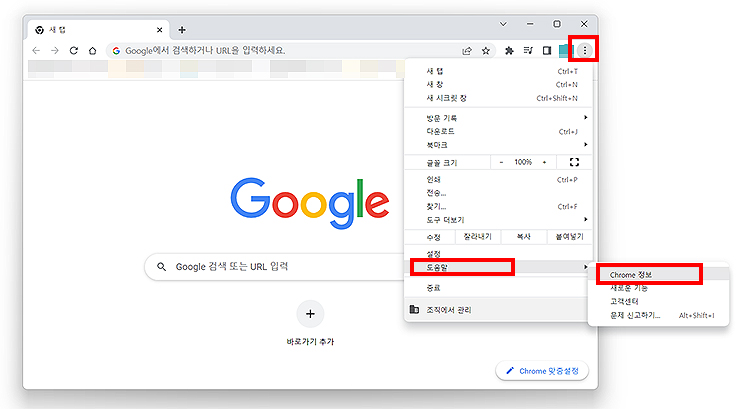Viewport: 740px width, 409px height.
Task: Open Chrome 정보 in the submenu
Action: tap(658, 275)
